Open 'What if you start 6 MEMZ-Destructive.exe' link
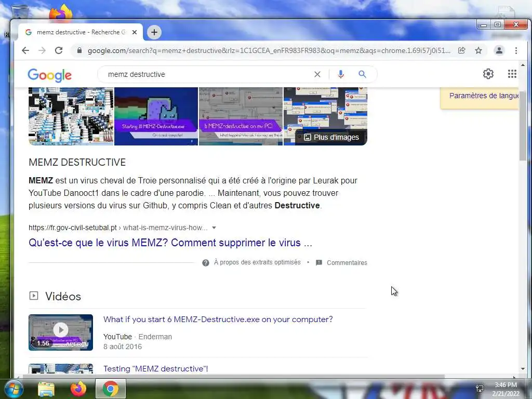Image resolution: width=532 pixels, height=399 pixels. [x=218, y=320]
